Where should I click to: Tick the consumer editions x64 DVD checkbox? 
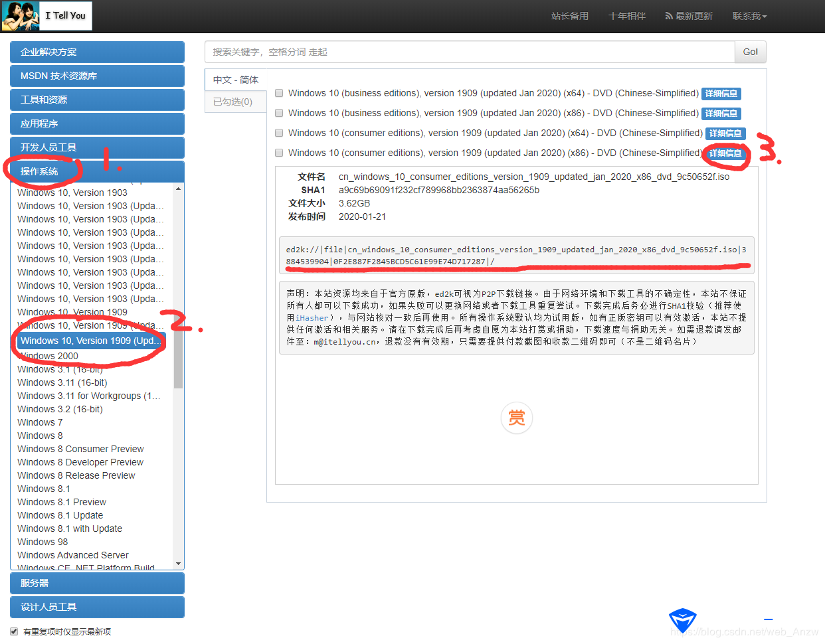(x=279, y=133)
